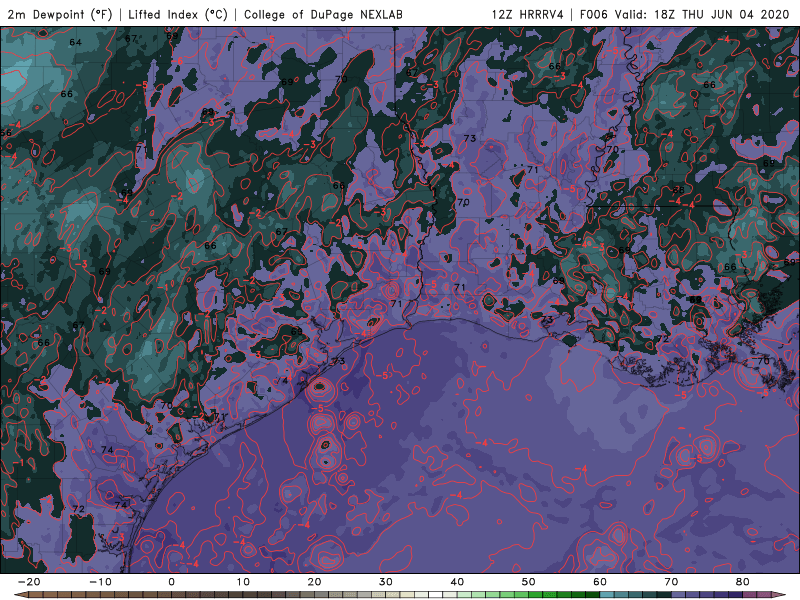Click the 20 label on the color scale
The height and width of the screenshot is (600, 800).
coord(314,582)
